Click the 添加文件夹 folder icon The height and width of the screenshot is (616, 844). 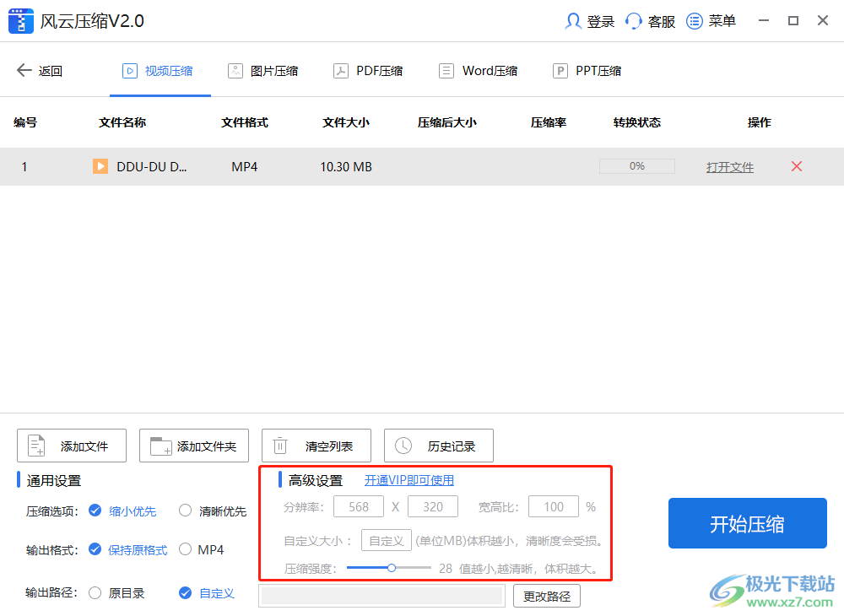(x=160, y=446)
